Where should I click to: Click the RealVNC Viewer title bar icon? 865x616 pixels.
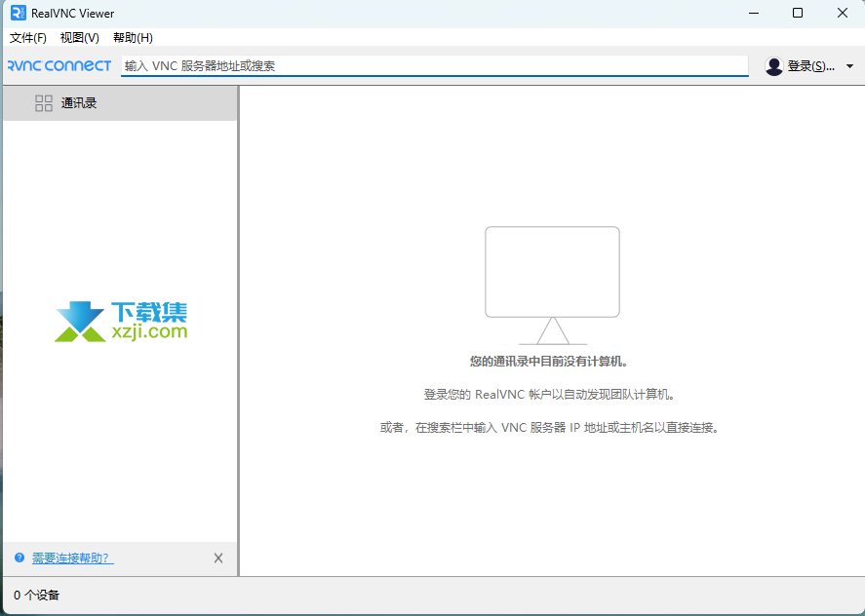point(19,13)
